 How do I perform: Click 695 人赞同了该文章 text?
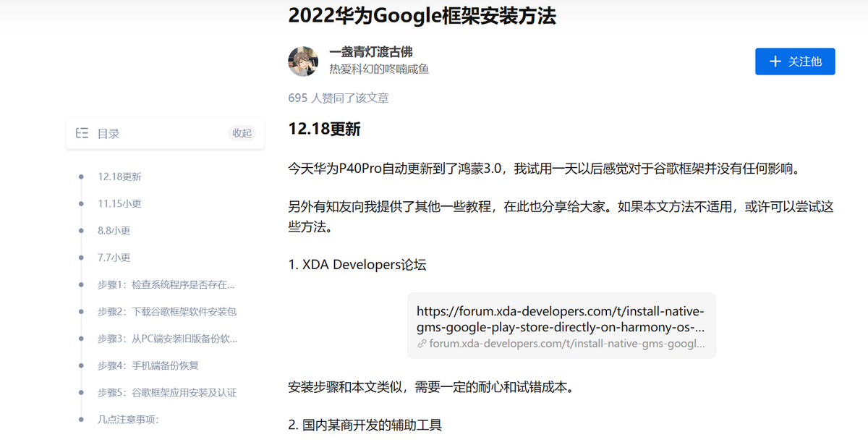(339, 98)
